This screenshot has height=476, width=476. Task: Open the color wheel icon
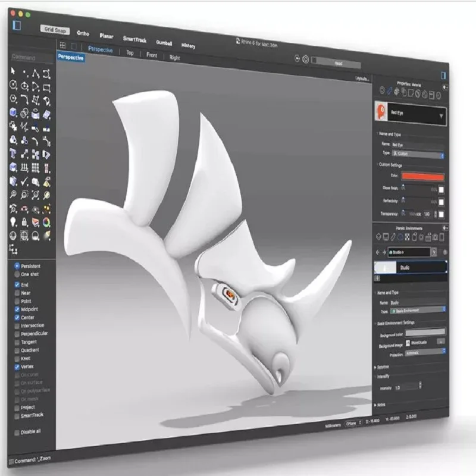coord(46,223)
